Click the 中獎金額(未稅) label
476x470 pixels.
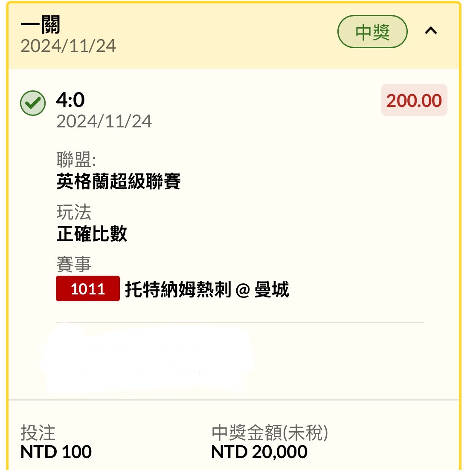point(270,433)
